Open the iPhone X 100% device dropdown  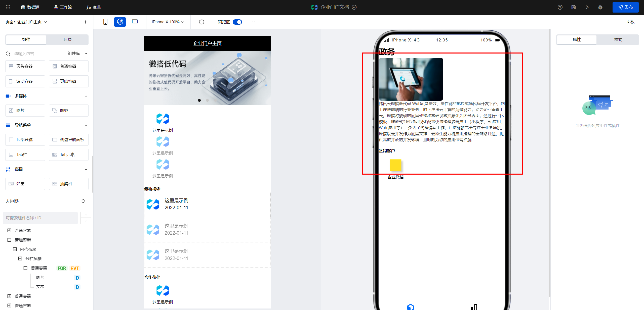pyautogui.click(x=168, y=22)
